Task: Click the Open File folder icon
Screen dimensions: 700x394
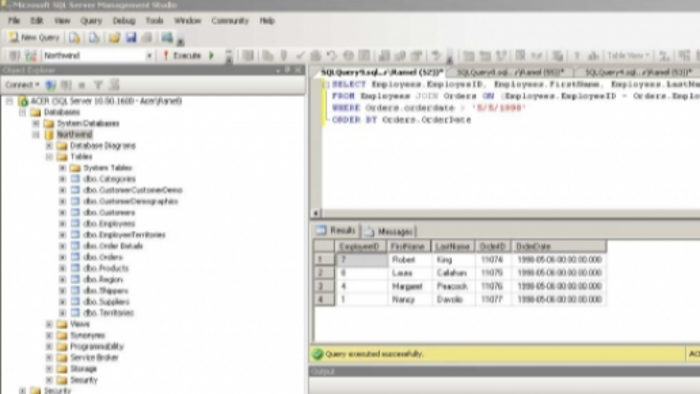Action: click(114, 37)
